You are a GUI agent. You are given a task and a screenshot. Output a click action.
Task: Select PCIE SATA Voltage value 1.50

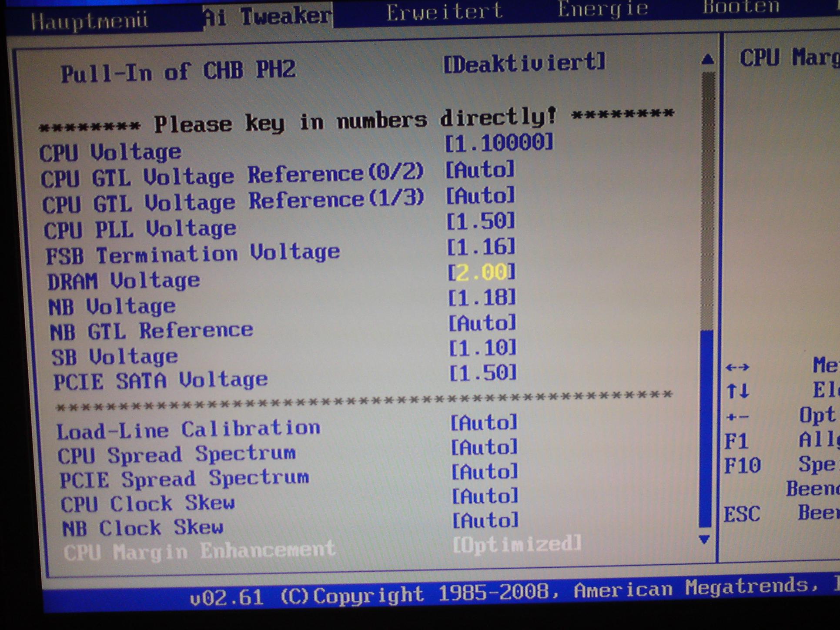pyautogui.click(x=483, y=373)
